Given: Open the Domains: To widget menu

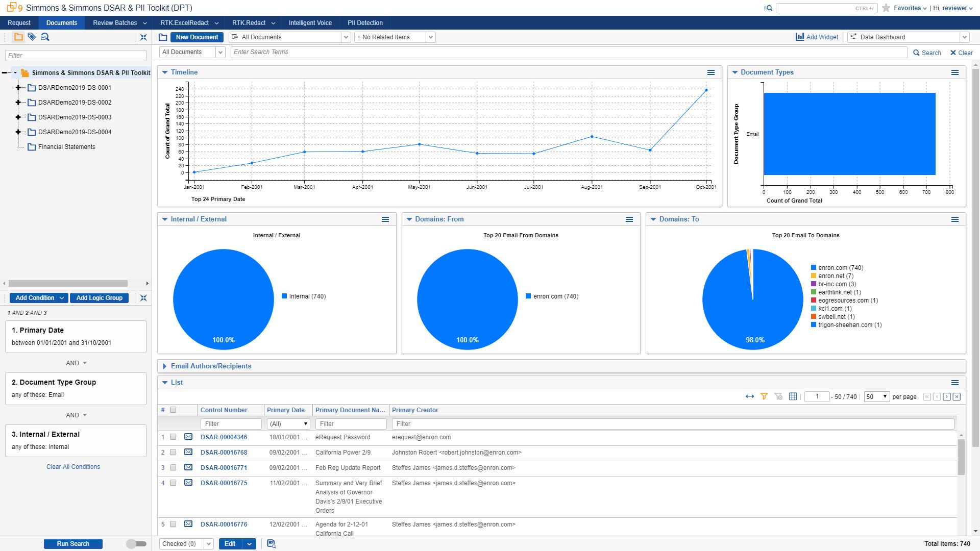Looking at the screenshot, I should tap(955, 219).
